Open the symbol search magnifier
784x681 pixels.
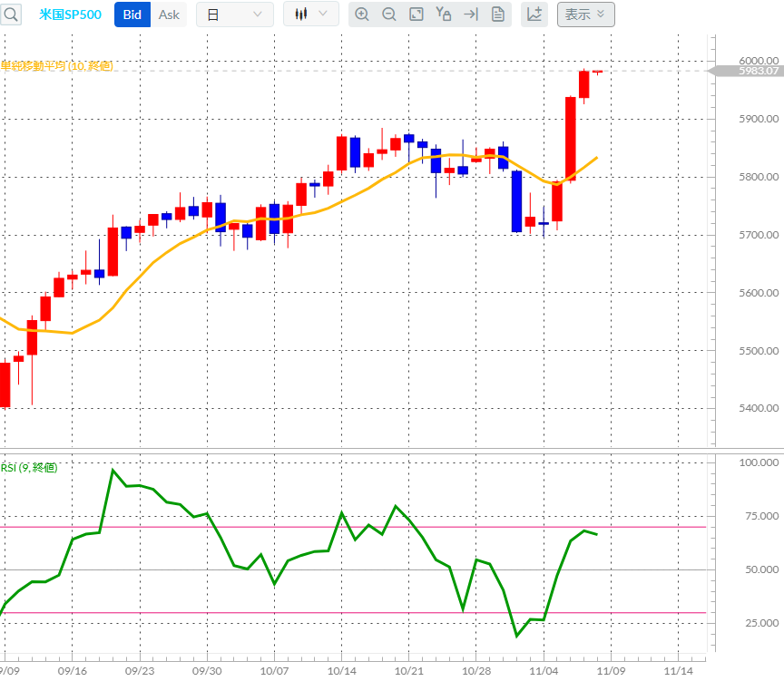point(10,14)
